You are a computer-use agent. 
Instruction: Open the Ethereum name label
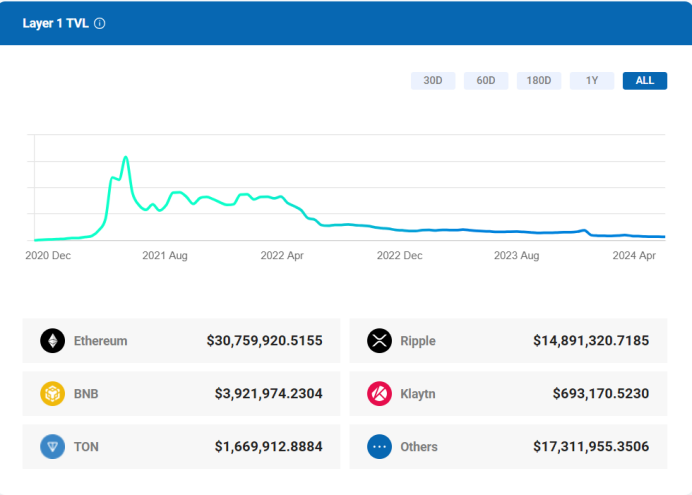pyautogui.click(x=101, y=341)
